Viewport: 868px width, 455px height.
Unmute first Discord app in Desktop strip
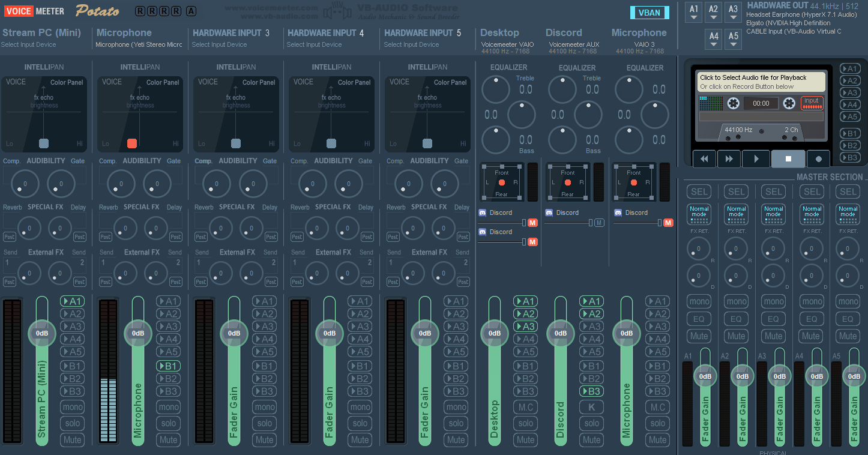[532, 223]
